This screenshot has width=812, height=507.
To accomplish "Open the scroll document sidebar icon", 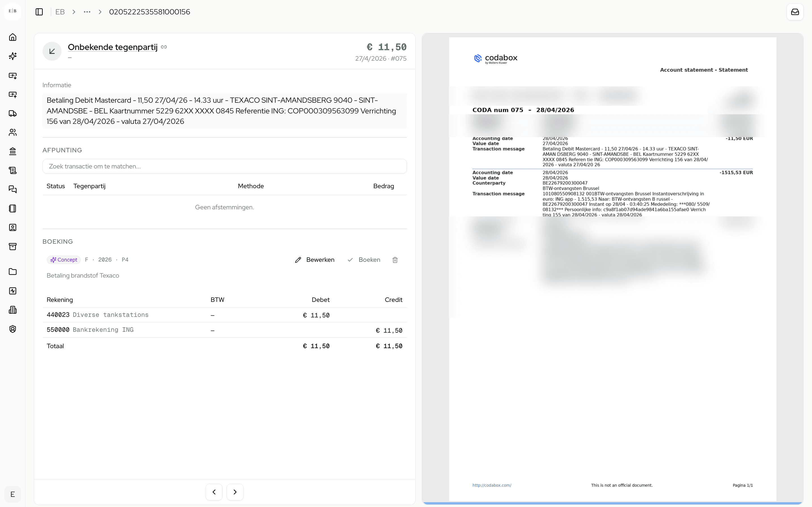I will point(13,170).
